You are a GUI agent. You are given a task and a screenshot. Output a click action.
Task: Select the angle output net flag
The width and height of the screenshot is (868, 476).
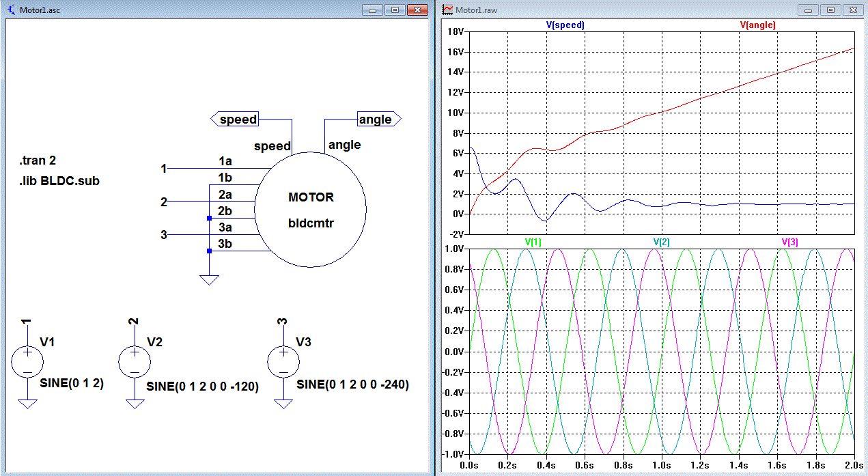point(376,120)
